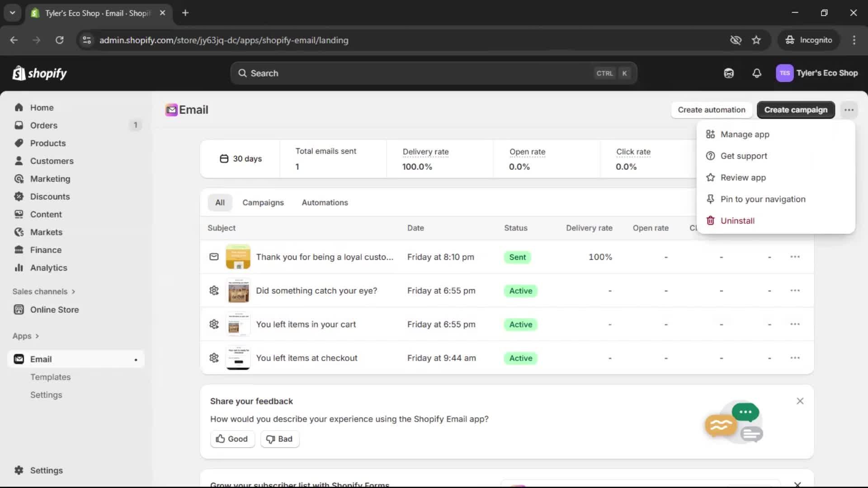Click the Open rate metric label
Viewport: 868px width, 488px height.
[527, 152]
